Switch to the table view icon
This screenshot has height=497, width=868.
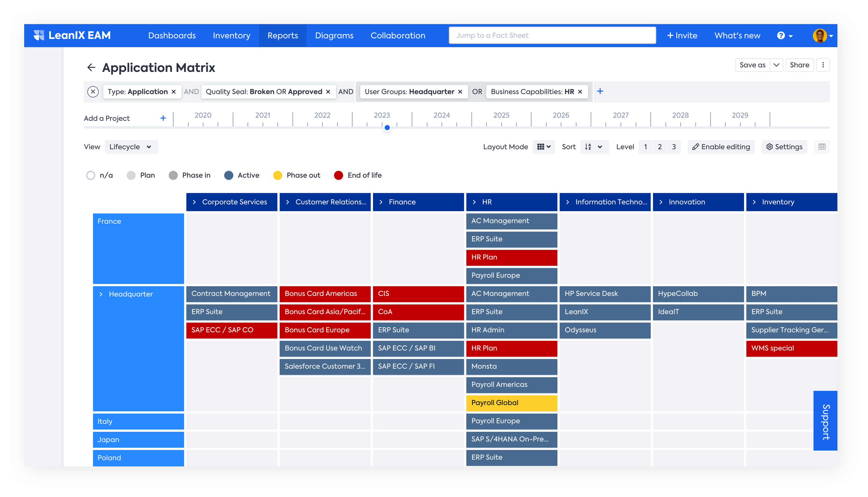click(822, 147)
